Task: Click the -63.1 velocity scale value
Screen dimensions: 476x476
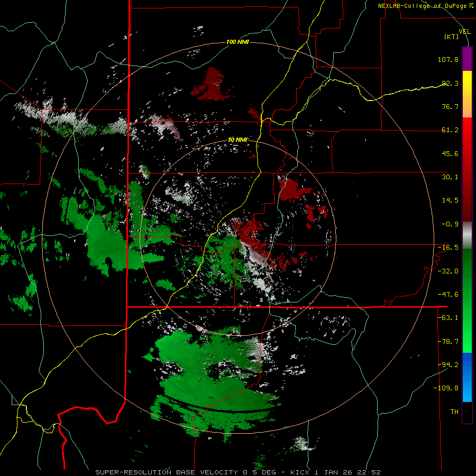Action: (448, 318)
